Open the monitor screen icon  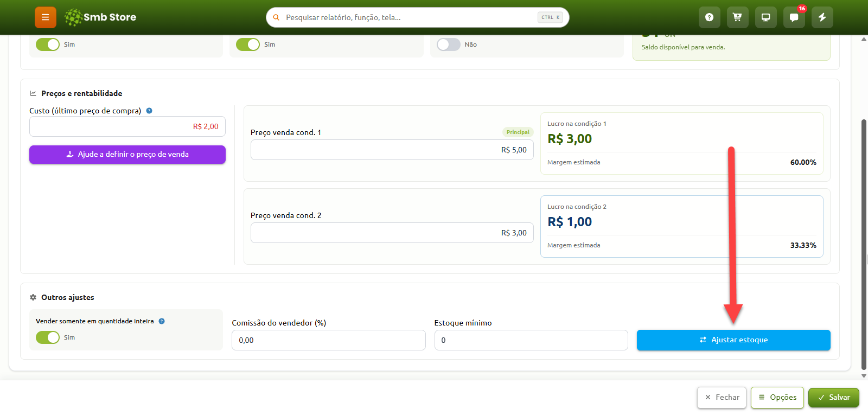coord(765,17)
